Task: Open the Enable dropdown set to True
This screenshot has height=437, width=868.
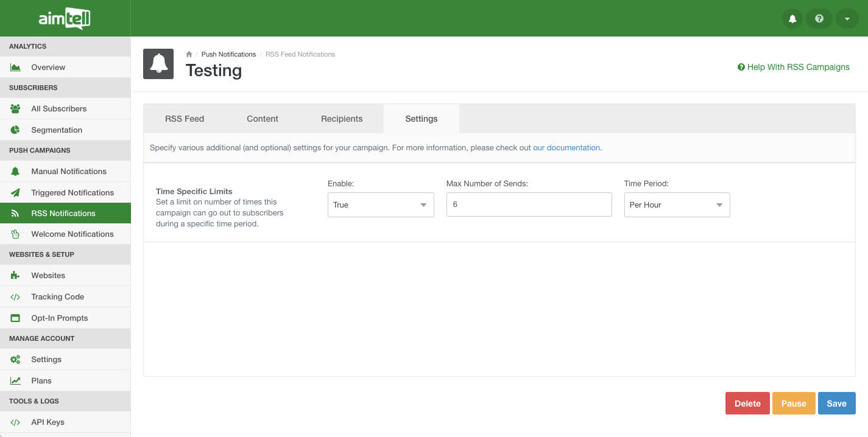Action: pyautogui.click(x=381, y=205)
